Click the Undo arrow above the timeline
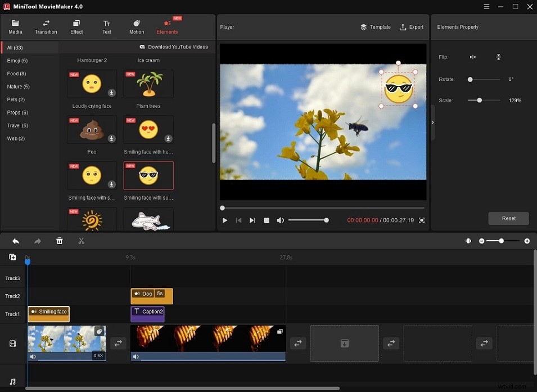The width and height of the screenshot is (537, 392). [15, 241]
